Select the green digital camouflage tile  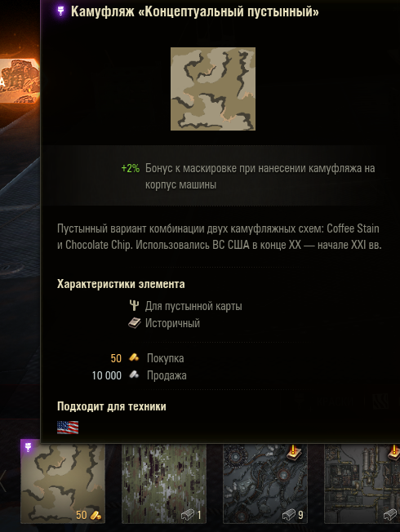(x=164, y=484)
